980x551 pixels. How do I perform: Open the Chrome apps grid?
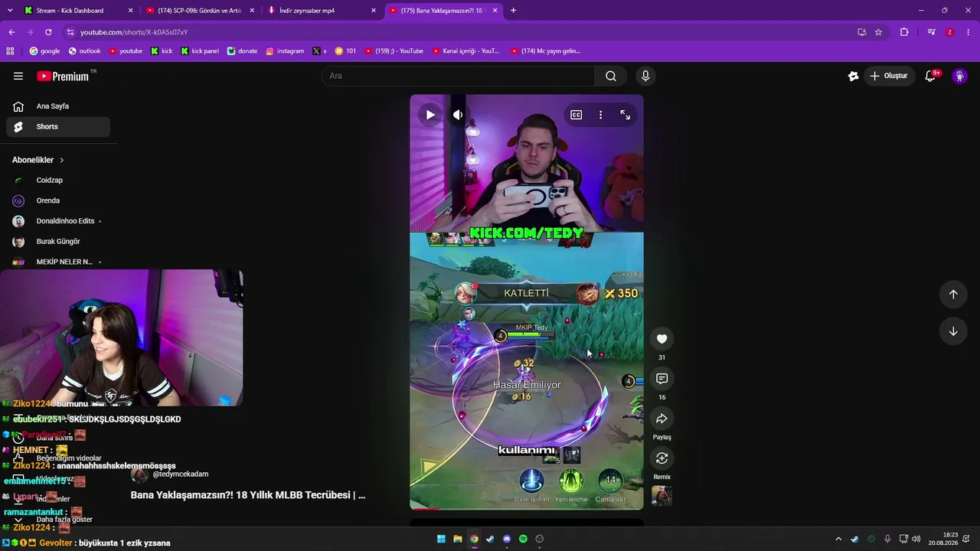[x=10, y=51]
